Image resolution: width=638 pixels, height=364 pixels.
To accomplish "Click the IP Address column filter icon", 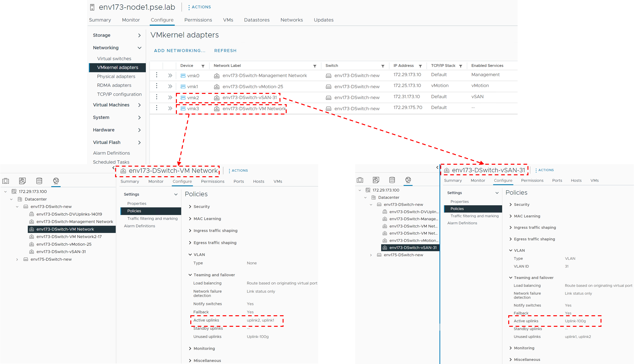I will [420, 66].
